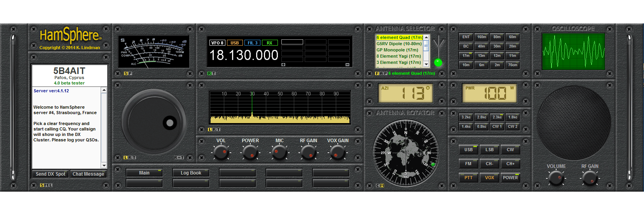Select the 160m band button
This screenshot has height=215, width=644.
pos(482,37)
